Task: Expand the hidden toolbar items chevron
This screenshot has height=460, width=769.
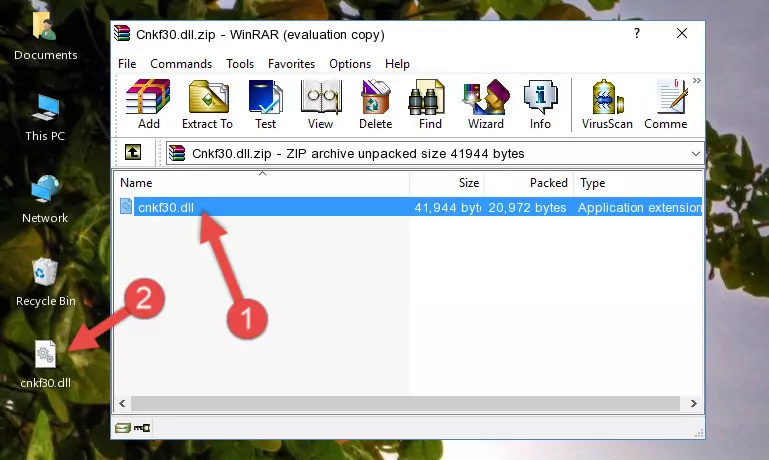Action: click(x=696, y=80)
